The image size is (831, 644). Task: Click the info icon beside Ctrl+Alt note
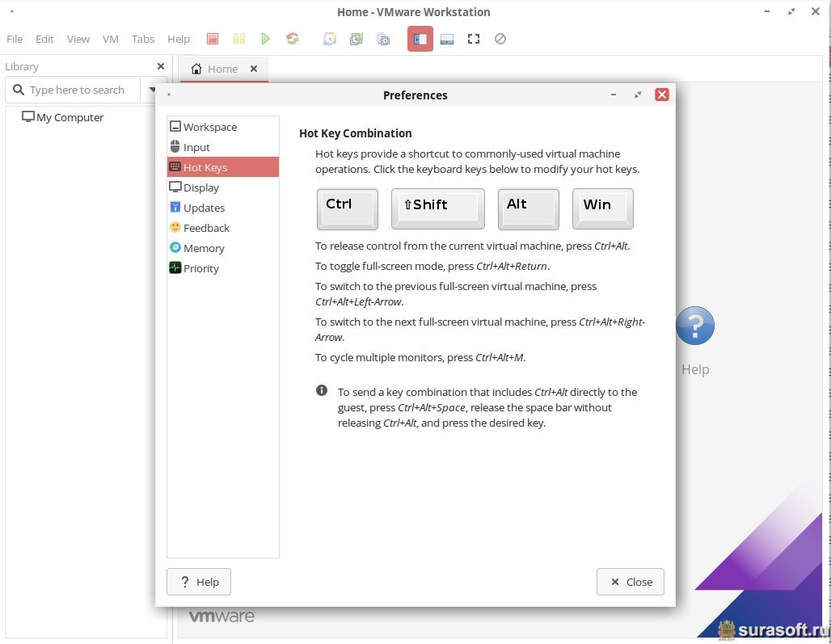pyautogui.click(x=321, y=390)
